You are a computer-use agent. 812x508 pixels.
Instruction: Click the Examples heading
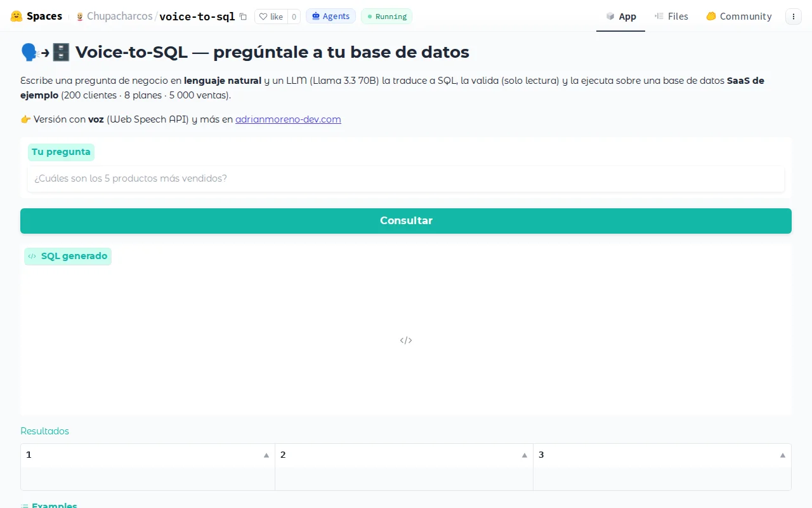pyautogui.click(x=49, y=505)
